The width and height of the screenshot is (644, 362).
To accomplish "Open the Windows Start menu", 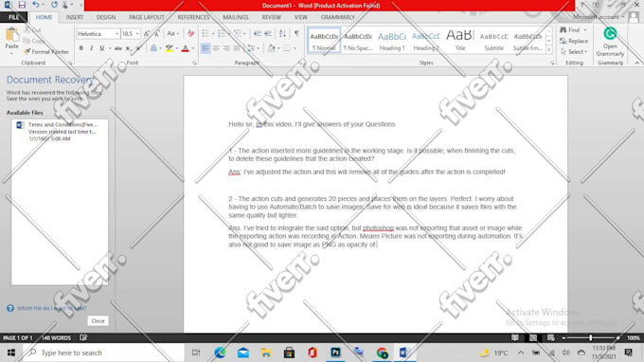I will pos(11,353).
